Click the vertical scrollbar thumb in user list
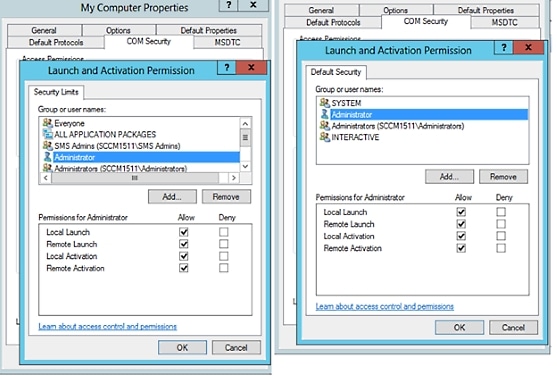 (245, 138)
